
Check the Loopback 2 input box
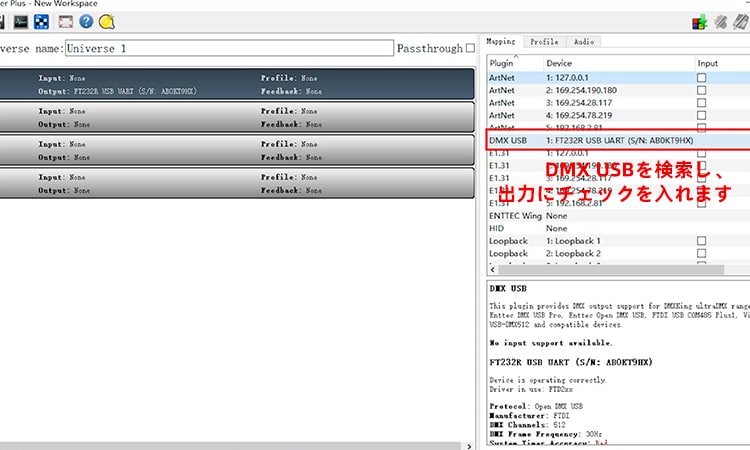[701, 253]
